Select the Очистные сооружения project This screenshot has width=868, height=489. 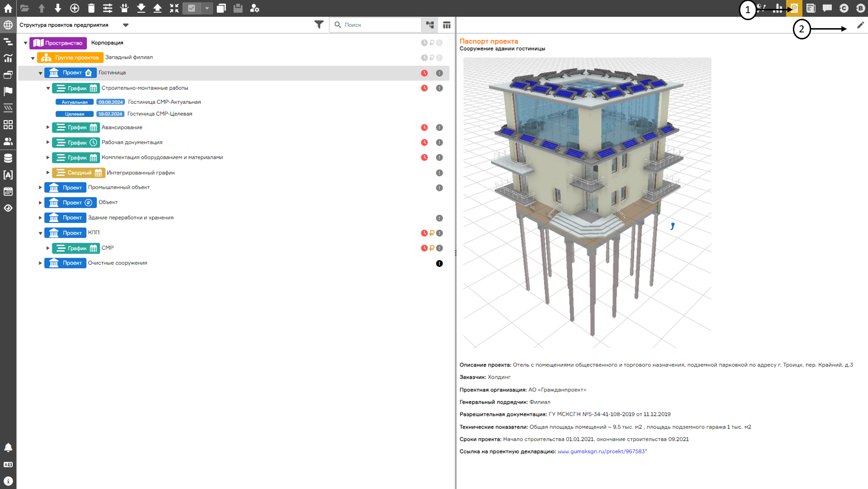point(233,263)
